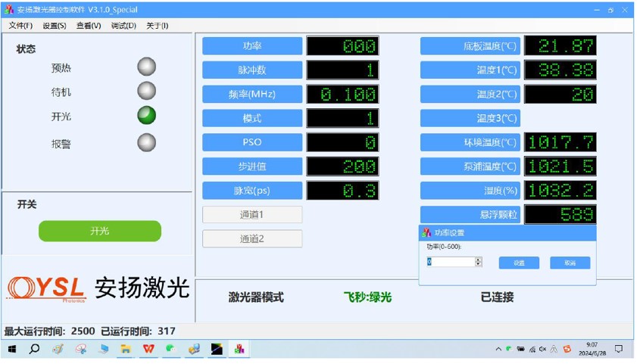
Task: Click the YSL Photonics logo
Action: pos(46,289)
